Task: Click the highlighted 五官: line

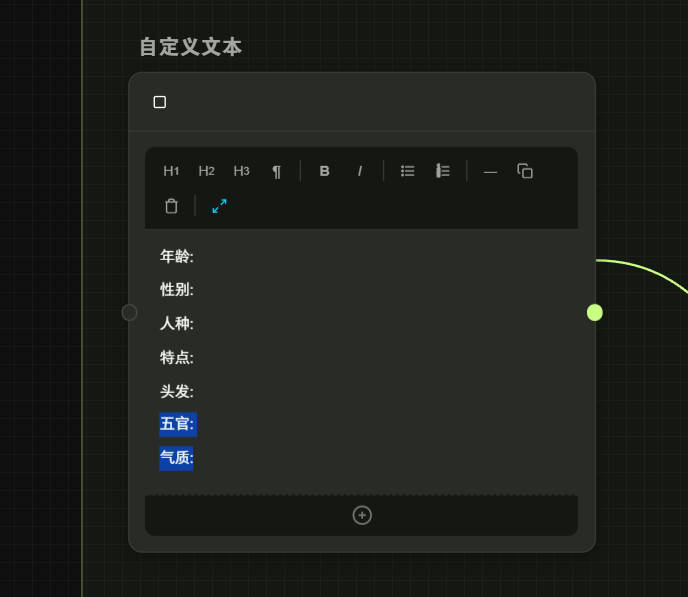Action: (x=177, y=424)
